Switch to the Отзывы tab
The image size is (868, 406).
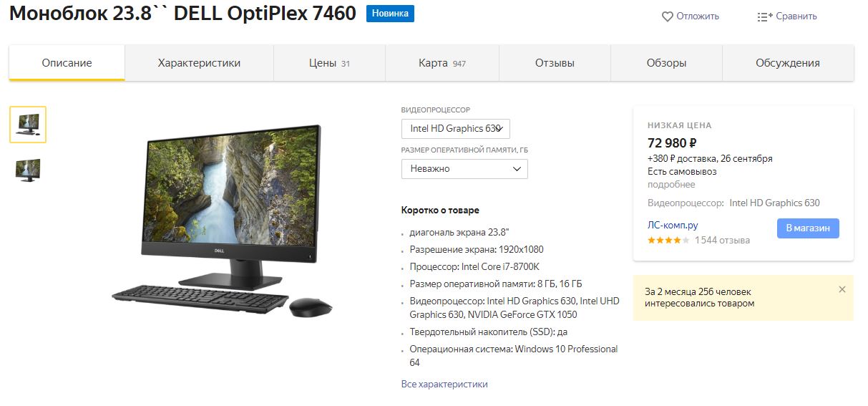tap(555, 63)
